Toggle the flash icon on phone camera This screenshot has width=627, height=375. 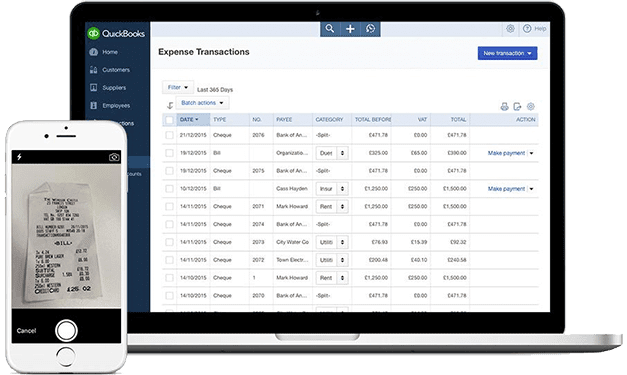[19, 157]
